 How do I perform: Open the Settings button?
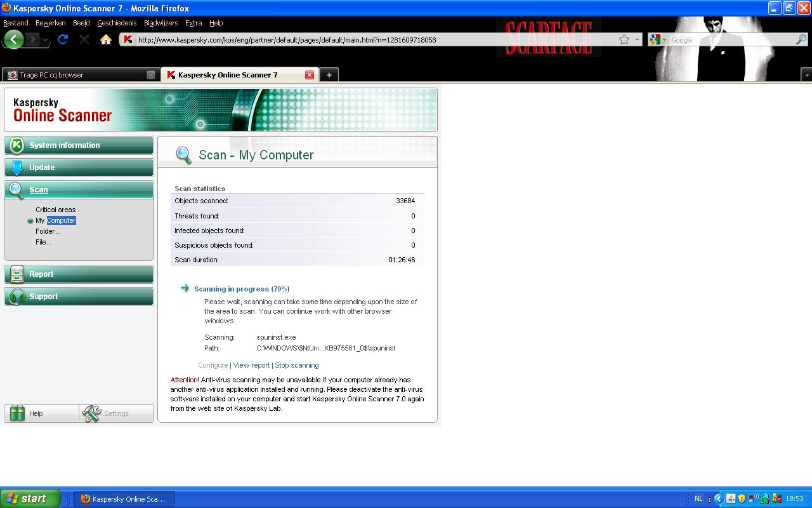tap(117, 413)
